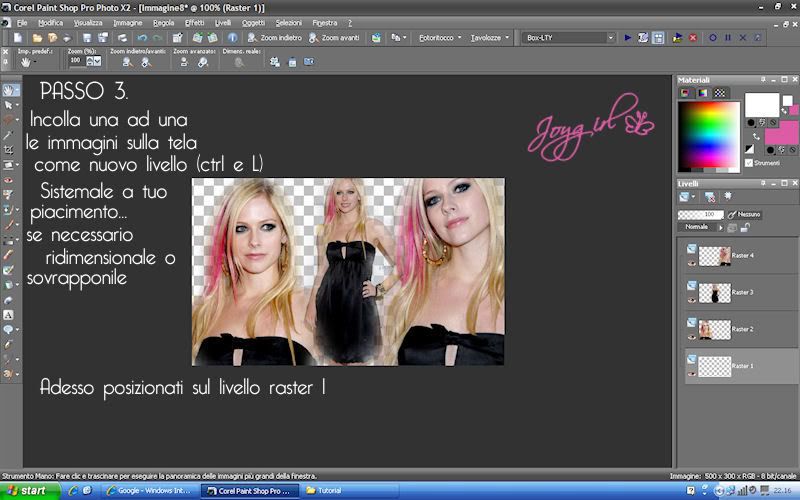Toggle foreground transparent material button
800x500 pixels.
click(x=773, y=122)
